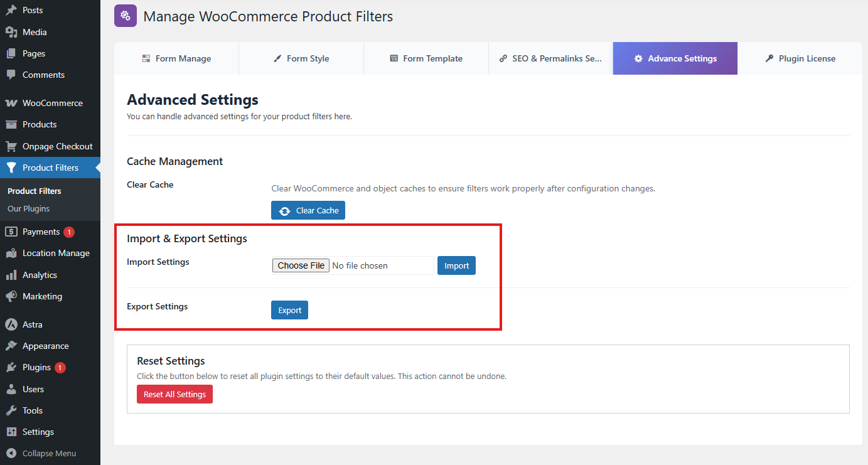Click the Form Manage tab grid icon

[x=146, y=58]
